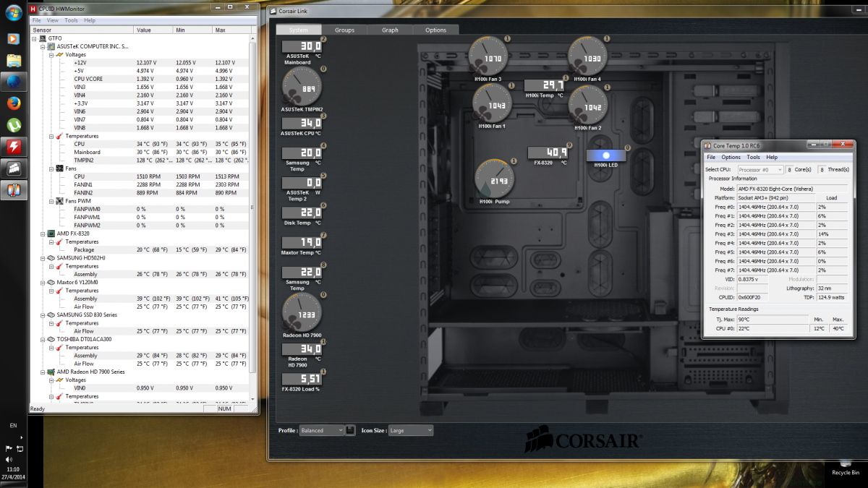Select the System tab
This screenshot has width=868, height=488.
299,30
